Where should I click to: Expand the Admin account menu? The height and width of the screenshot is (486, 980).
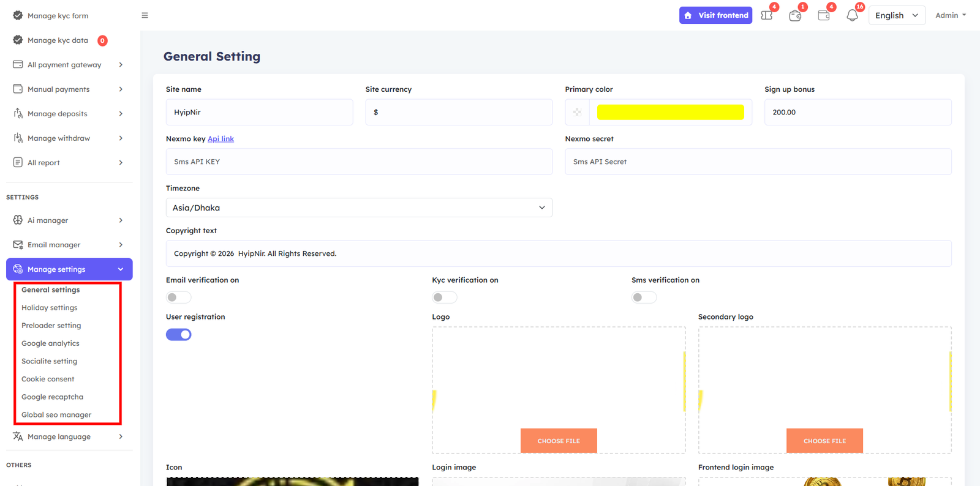point(950,15)
